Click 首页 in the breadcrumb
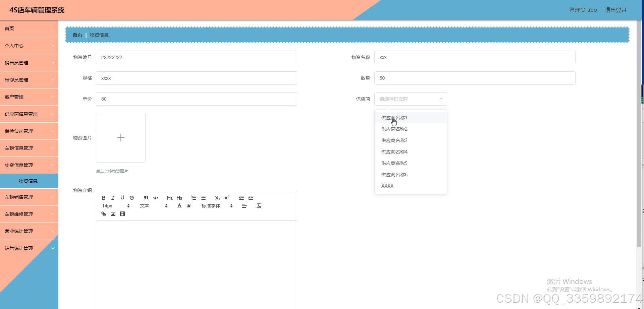This screenshot has height=309, width=644. click(x=77, y=35)
